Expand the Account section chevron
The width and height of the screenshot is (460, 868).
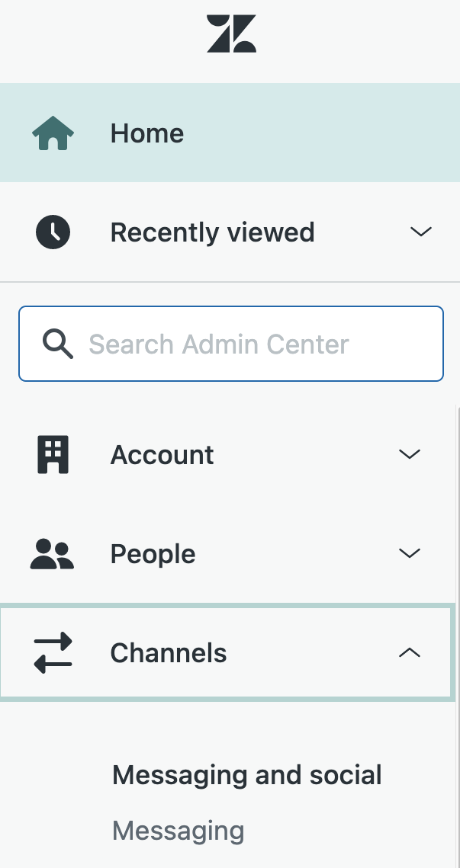tap(410, 455)
